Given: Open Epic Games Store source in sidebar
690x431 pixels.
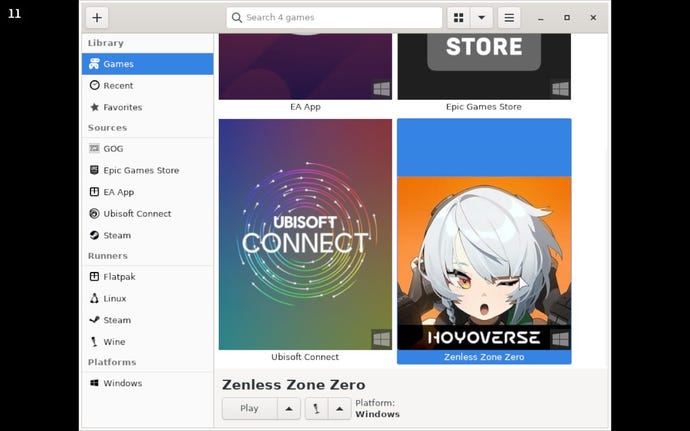Looking at the screenshot, I should 147,170.
